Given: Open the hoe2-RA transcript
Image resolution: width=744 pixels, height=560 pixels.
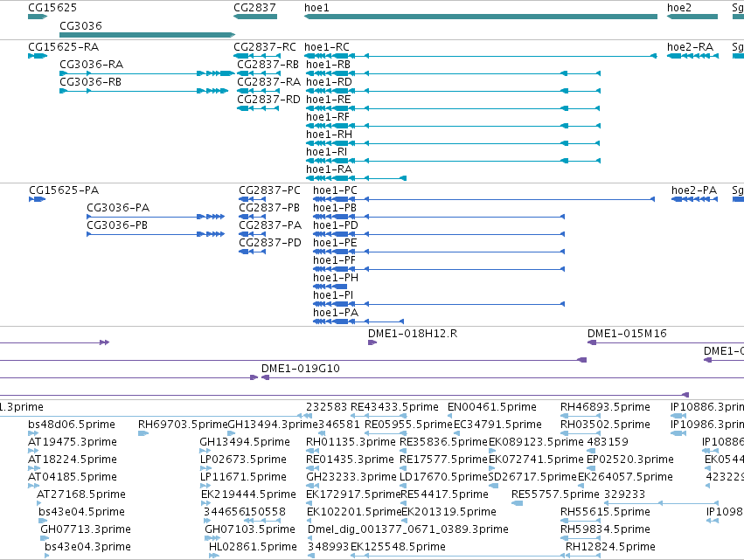Looking at the screenshot, I should click(x=690, y=47).
